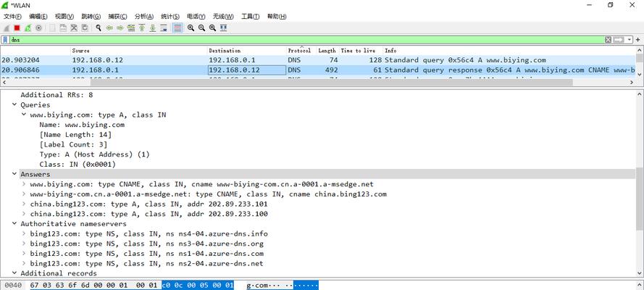Toggle auto scroll during live capture
Image resolution: width=644 pixels, height=290 pixels.
point(164,28)
